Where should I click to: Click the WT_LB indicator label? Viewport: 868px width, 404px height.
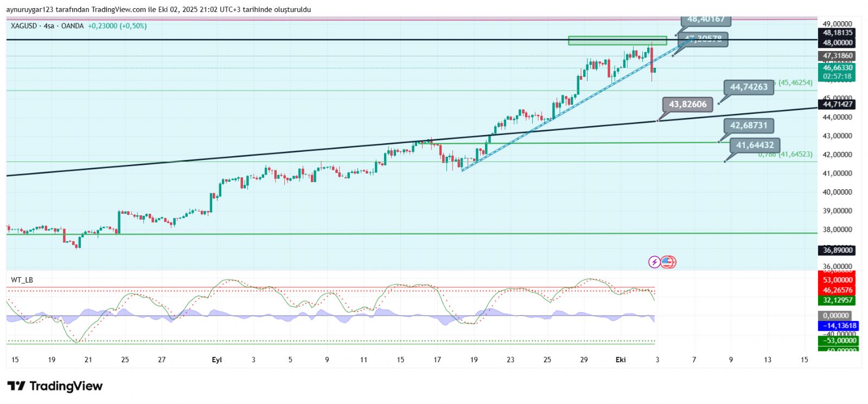22,280
